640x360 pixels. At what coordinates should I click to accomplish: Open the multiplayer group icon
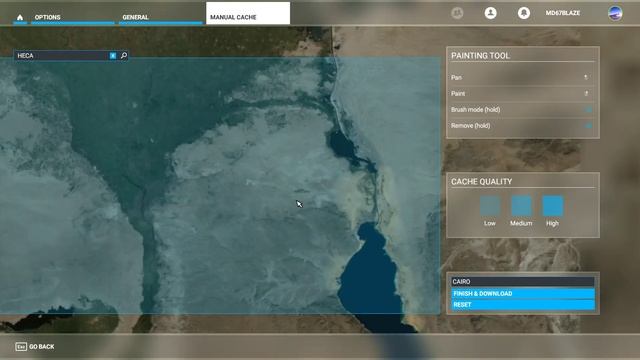coord(457,13)
